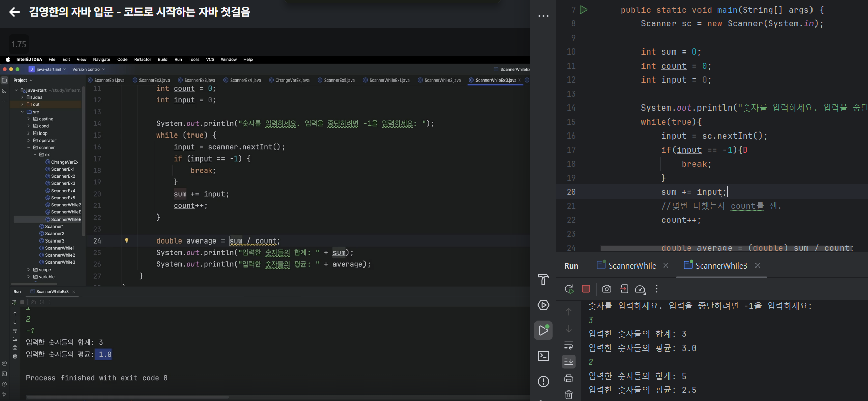
Task: Click the video console horizontal scrollbar
Action: coord(127,397)
